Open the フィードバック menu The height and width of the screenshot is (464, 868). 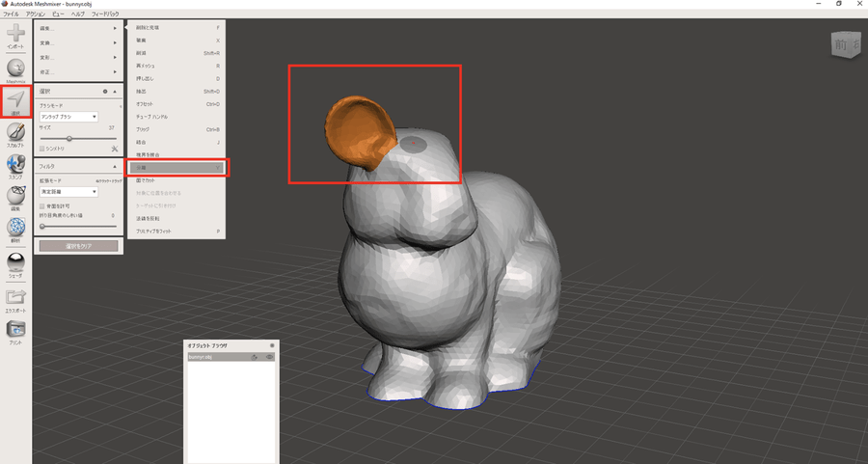click(105, 14)
